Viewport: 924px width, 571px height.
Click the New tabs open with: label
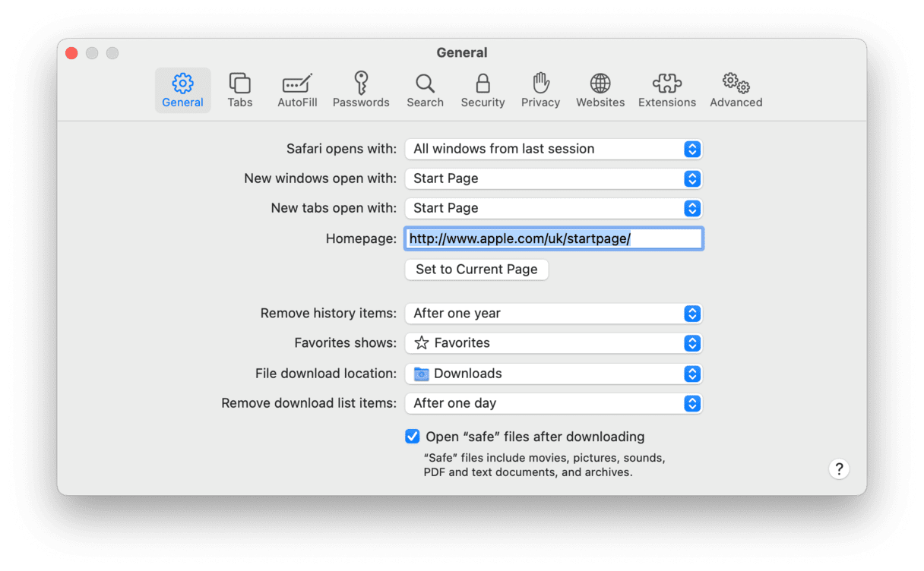tap(334, 208)
